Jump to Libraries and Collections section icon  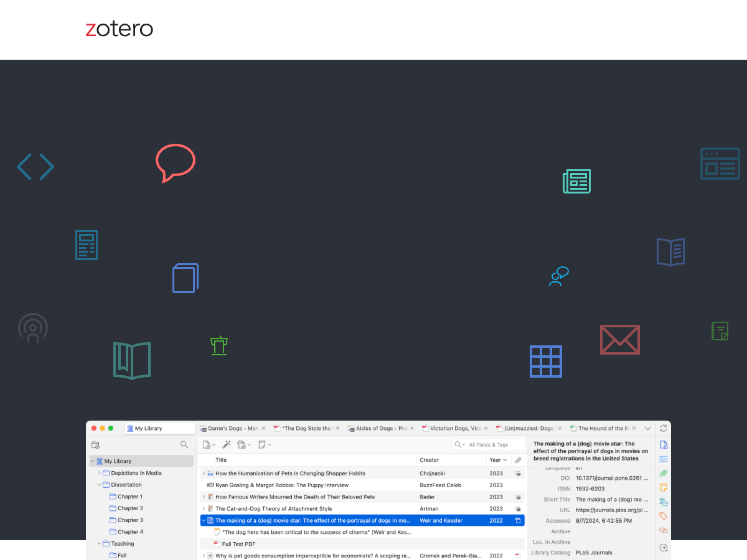(664, 502)
